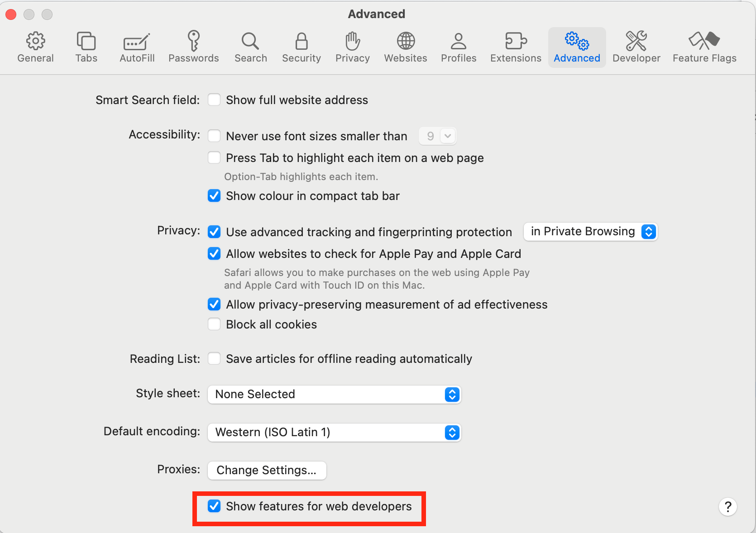Image resolution: width=756 pixels, height=533 pixels.
Task: Click the 'Reading List:' label
Action: point(165,358)
